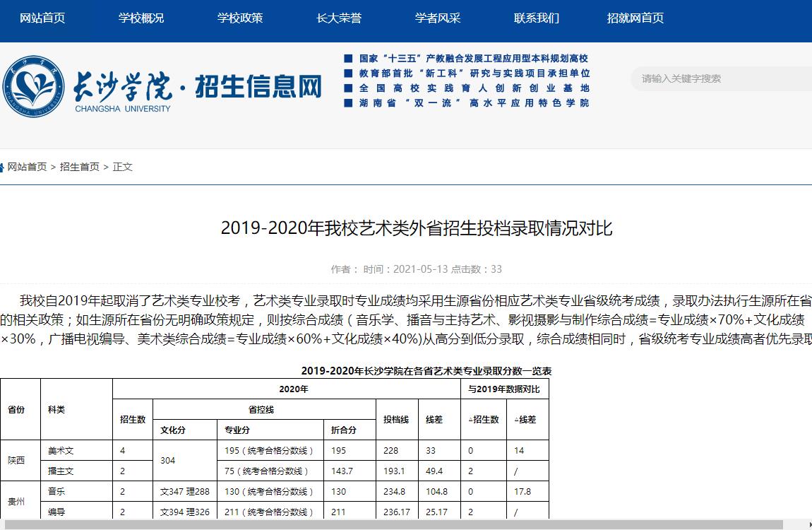
Task: Click the table caption 2019-2020年长沙学院在各省艺术类专业录取分数一览表
Action: pyautogui.click(x=426, y=371)
